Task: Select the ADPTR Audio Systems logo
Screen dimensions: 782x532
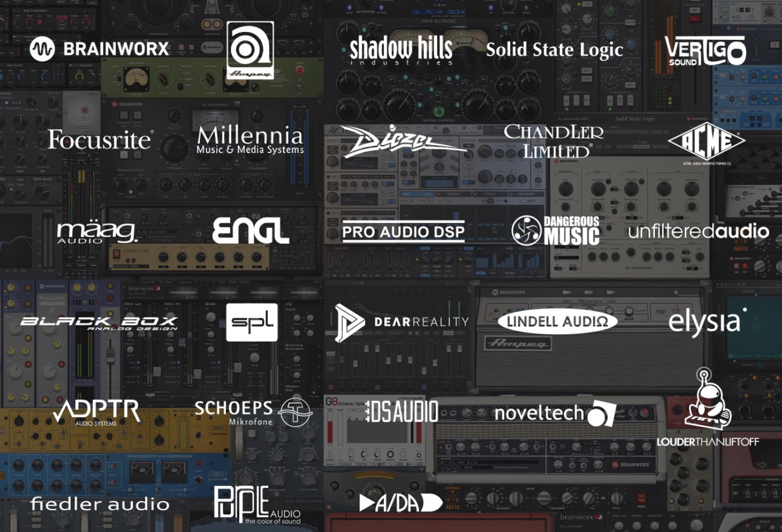Action: click(x=96, y=413)
